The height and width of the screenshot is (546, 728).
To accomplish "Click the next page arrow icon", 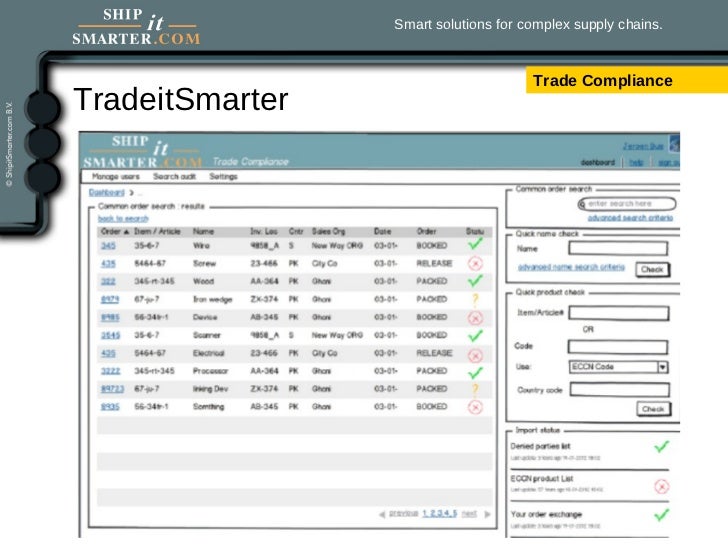I will [x=488, y=514].
